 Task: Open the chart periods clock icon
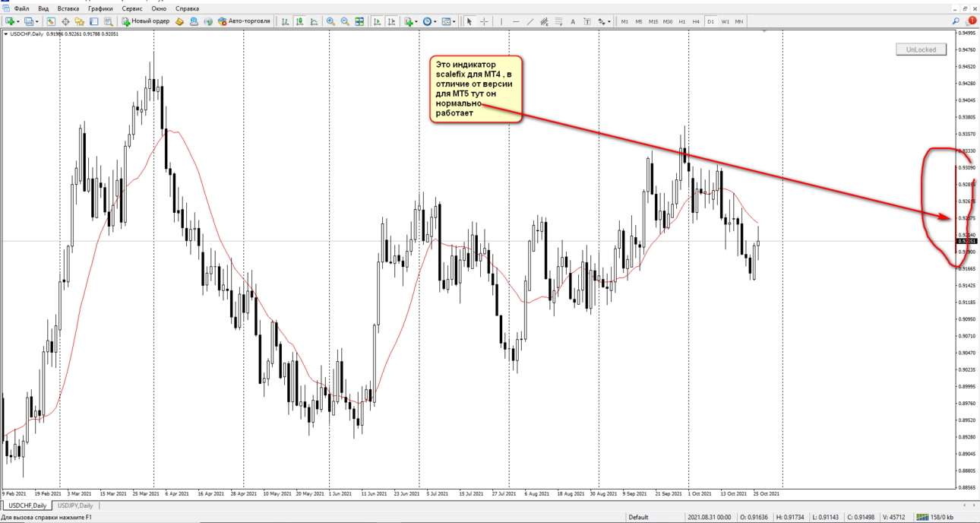428,21
